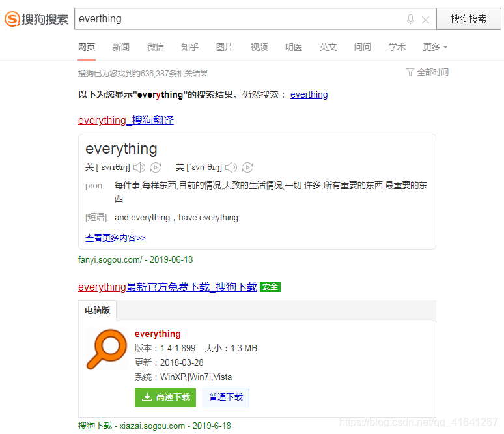This screenshot has width=504, height=434.
Task: Click the phrase 'and everything , have everything'
Action: (x=176, y=218)
